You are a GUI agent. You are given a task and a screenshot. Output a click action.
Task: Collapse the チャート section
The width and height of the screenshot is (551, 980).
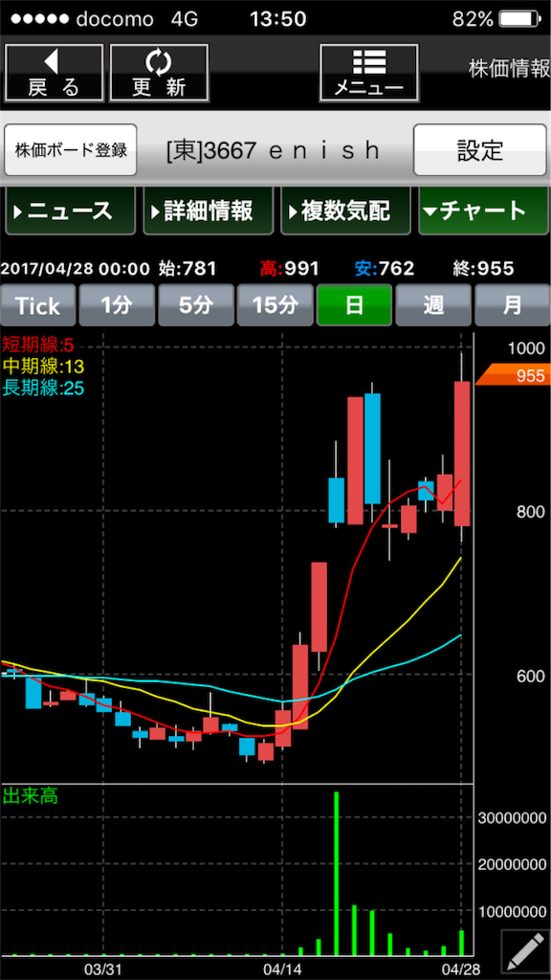click(x=482, y=212)
